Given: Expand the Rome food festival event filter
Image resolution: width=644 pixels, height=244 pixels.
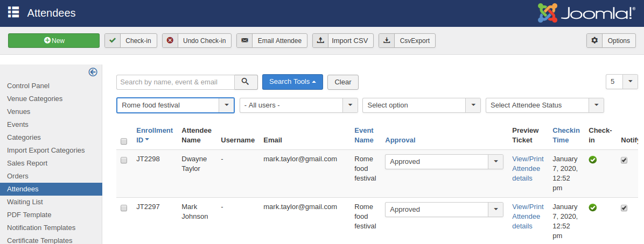Looking at the screenshot, I should (226, 105).
